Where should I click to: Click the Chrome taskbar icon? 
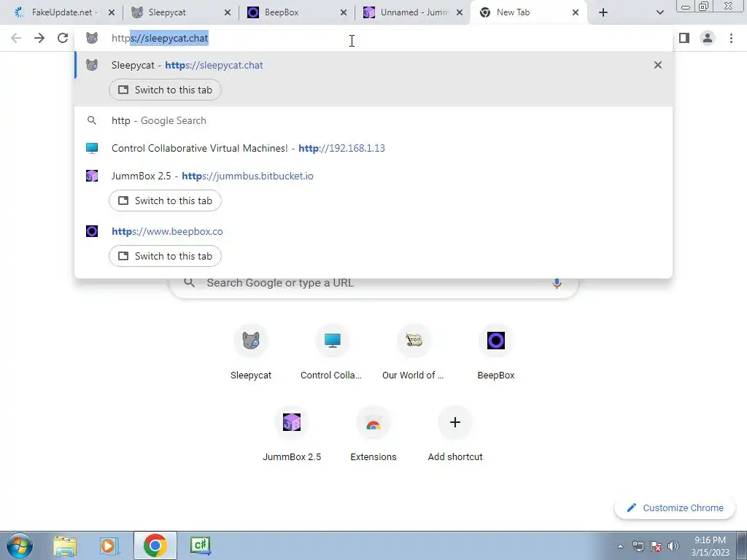pyautogui.click(x=155, y=545)
